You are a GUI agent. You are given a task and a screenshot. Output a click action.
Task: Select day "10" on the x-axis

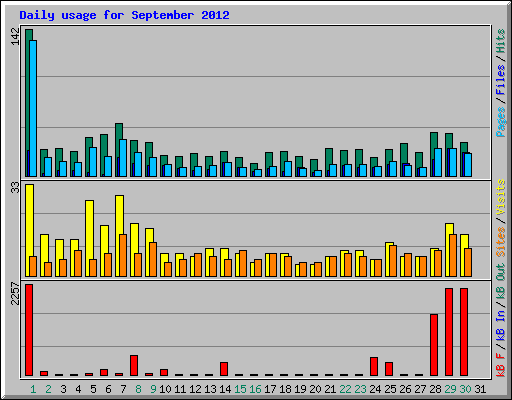pos(165,389)
